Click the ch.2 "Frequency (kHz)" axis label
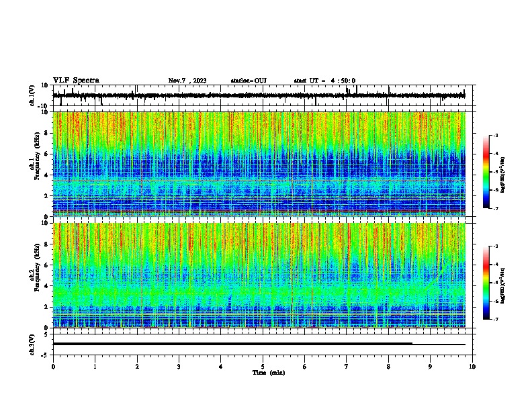 (x=37, y=267)
